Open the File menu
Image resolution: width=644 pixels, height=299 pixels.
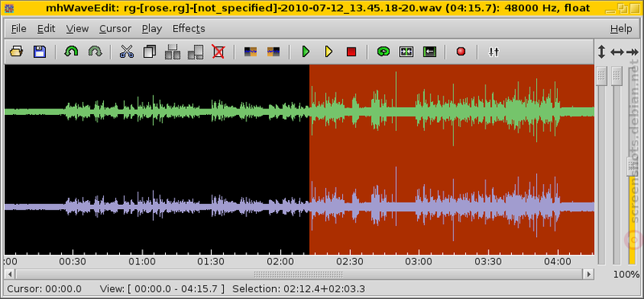point(19,29)
